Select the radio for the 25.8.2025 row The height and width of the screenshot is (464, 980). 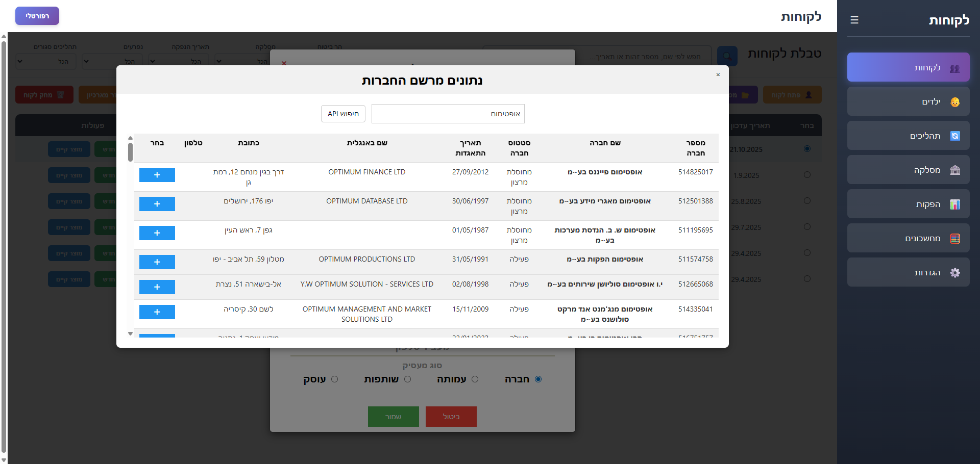pos(807,201)
